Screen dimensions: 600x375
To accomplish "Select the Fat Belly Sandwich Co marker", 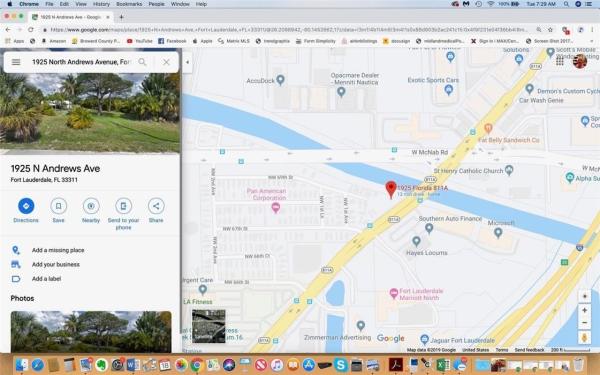I will pyautogui.click(x=488, y=128).
